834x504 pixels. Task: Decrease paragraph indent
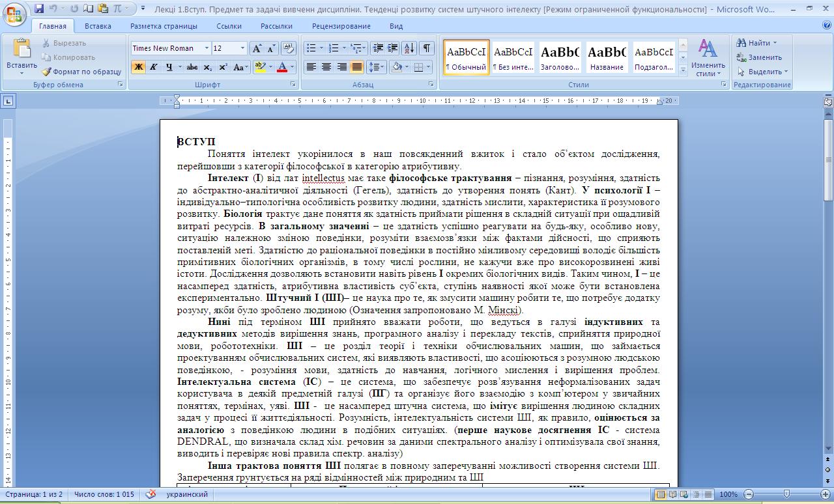[x=378, y=48]
